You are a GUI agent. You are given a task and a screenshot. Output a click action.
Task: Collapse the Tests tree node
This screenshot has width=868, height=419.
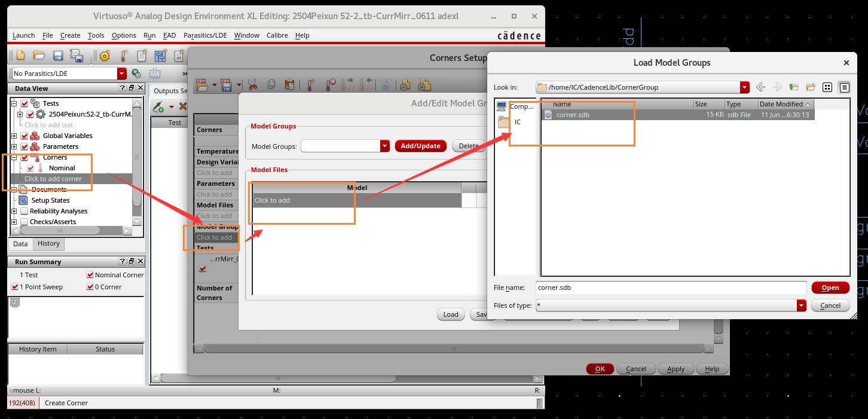click(14, 103)
